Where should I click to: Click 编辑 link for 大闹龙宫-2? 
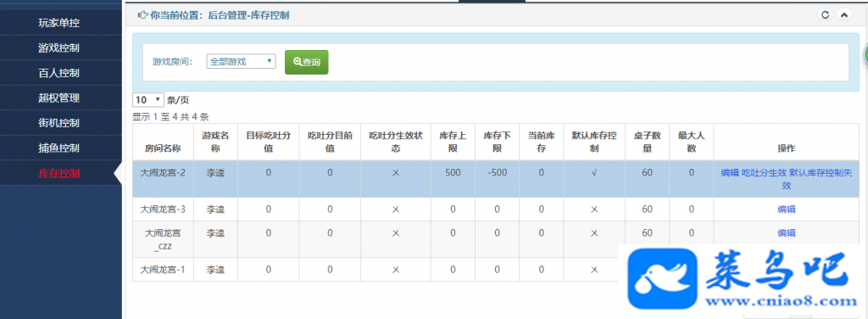pyautogui.click(x=730, y=173)
